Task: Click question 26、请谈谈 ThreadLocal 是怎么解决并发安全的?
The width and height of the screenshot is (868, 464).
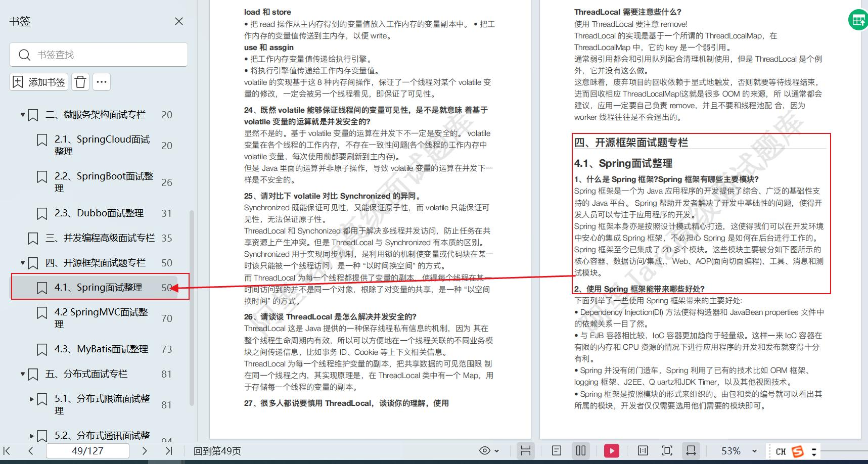Action: click(330, 317)
